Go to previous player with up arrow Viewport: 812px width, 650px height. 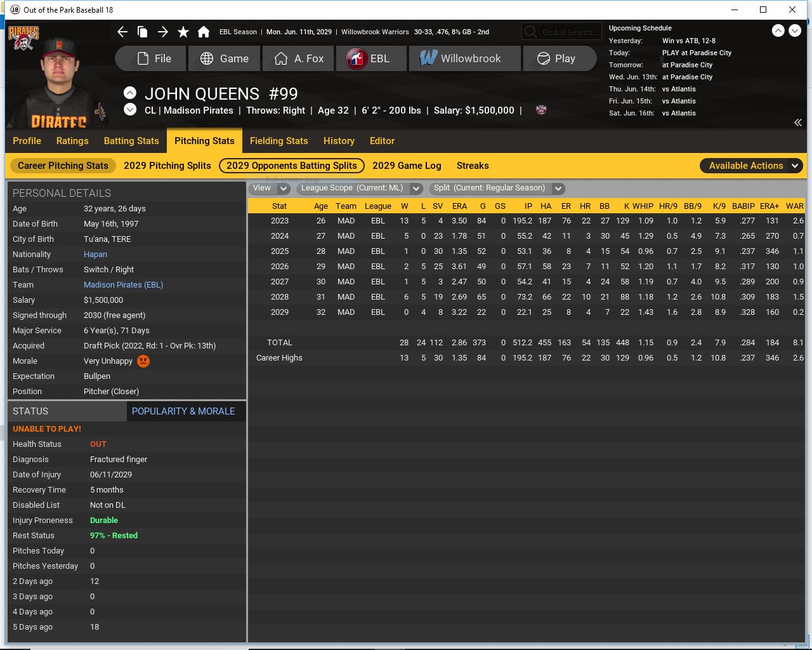(130, 93)
